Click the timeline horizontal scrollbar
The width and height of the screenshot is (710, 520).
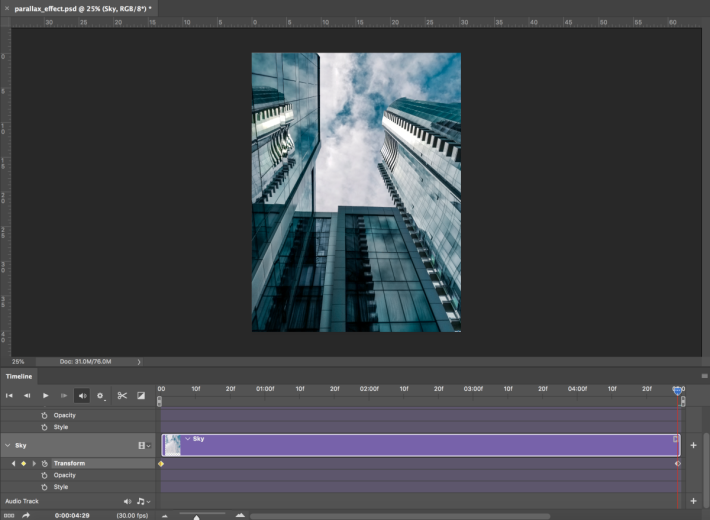click(400, 516)
